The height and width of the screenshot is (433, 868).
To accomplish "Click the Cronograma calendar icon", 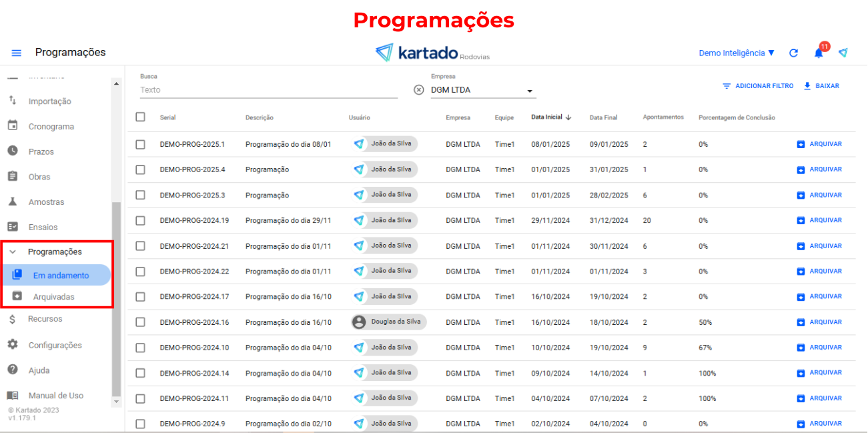I will coord(13,126).
